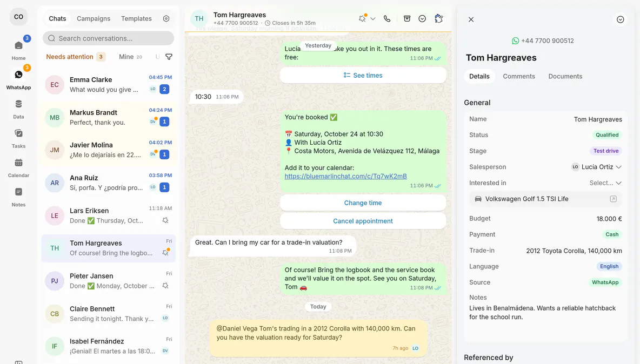This screenshot has height=364, width=640.
Task: Switch to the Templates tab
Action: (136, 18)
